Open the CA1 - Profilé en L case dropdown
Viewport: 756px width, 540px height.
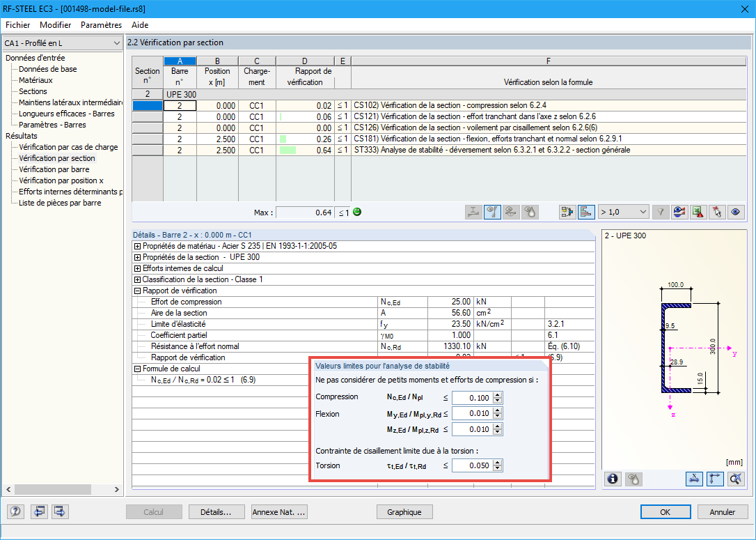point(62,43)
